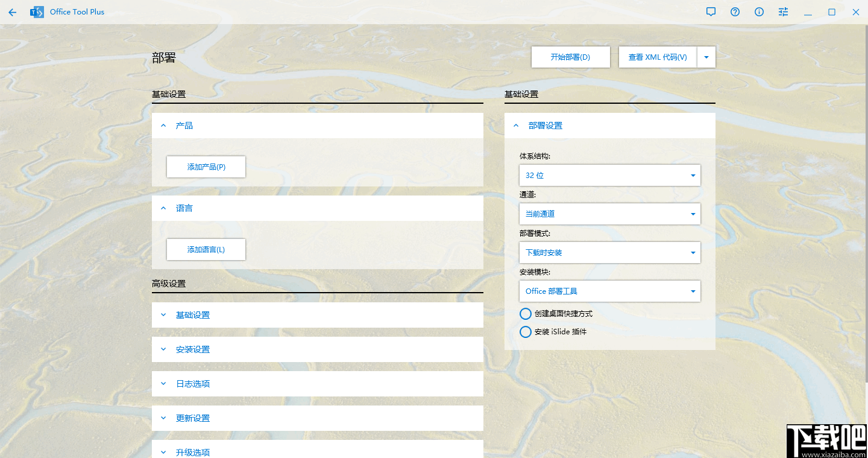Enable 创建桌面快捷方式 option
The width and height of the screenshot is (868, 458).
[525, 313]
